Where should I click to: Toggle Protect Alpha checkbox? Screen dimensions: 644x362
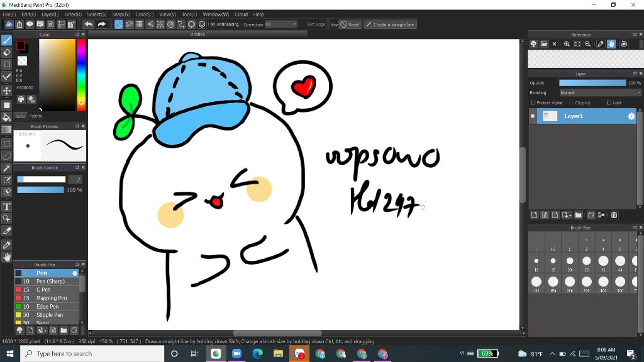coord(533,102)
